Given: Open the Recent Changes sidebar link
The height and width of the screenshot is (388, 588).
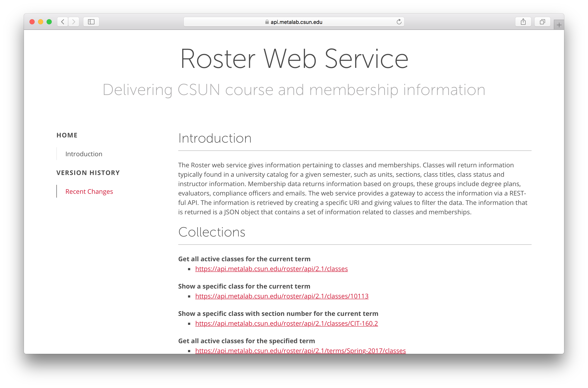Looking at the screenshot, I should point(89,191).
